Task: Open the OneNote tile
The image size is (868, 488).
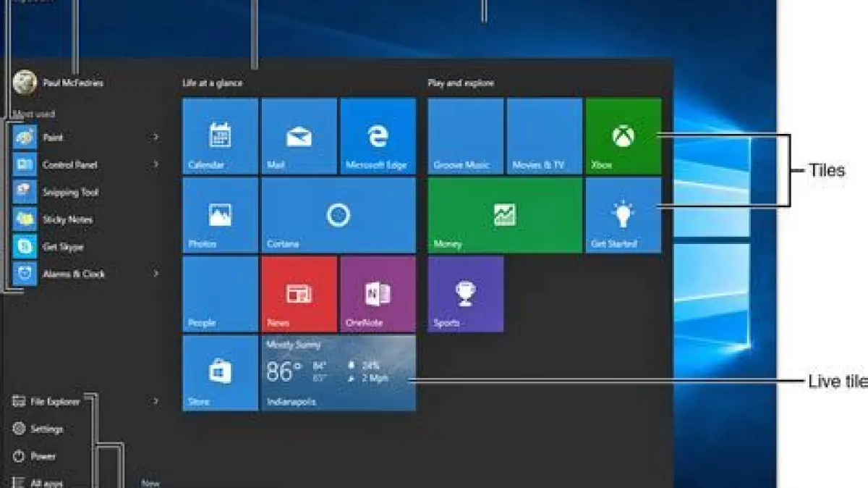Action: (x=378, y=294)
